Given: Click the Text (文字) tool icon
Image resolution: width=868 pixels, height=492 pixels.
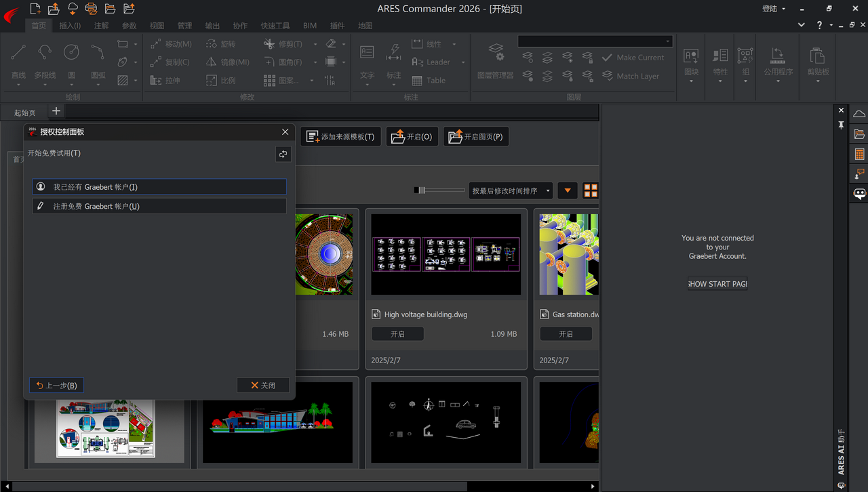Looking at the screenshot, I should pyautogui.click(x=367, y=53).
